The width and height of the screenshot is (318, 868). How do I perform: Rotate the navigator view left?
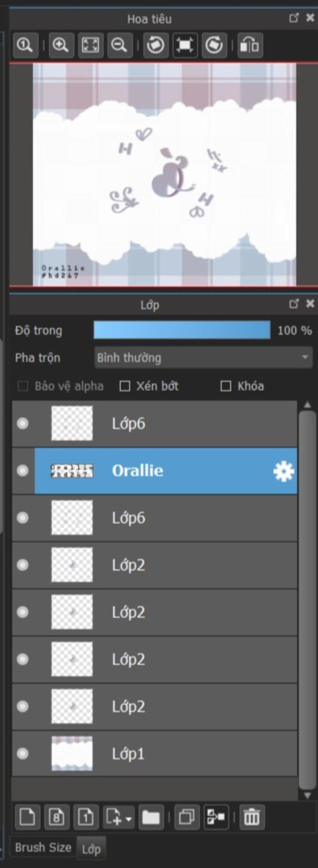pos(156,45)
